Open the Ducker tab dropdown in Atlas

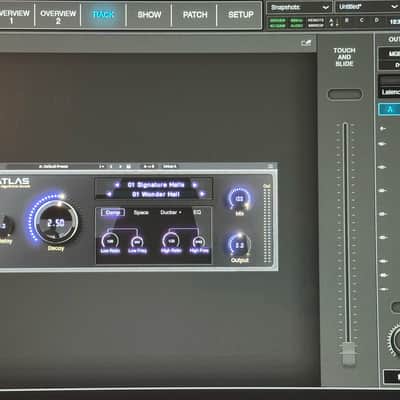coord(171,212)
